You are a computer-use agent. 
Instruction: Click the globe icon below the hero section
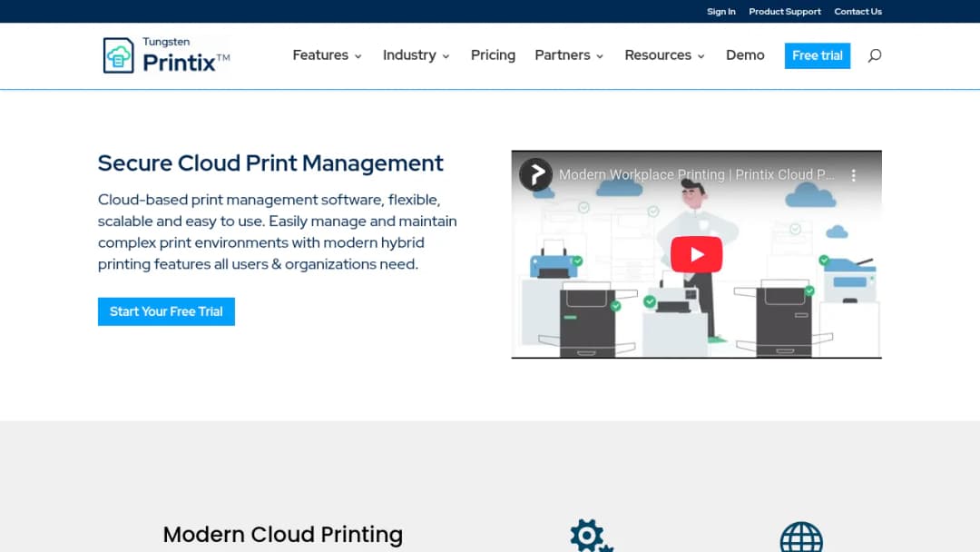[x=801, y=537]
